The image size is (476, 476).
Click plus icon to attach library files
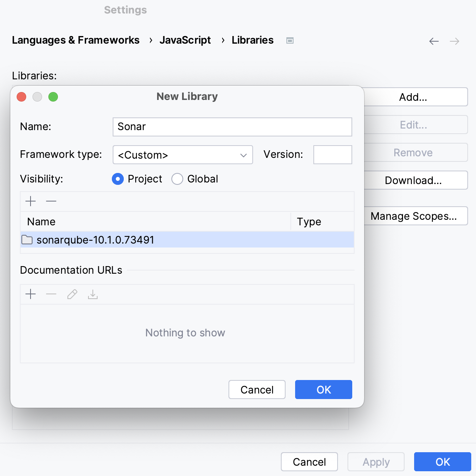pos(30,201)
